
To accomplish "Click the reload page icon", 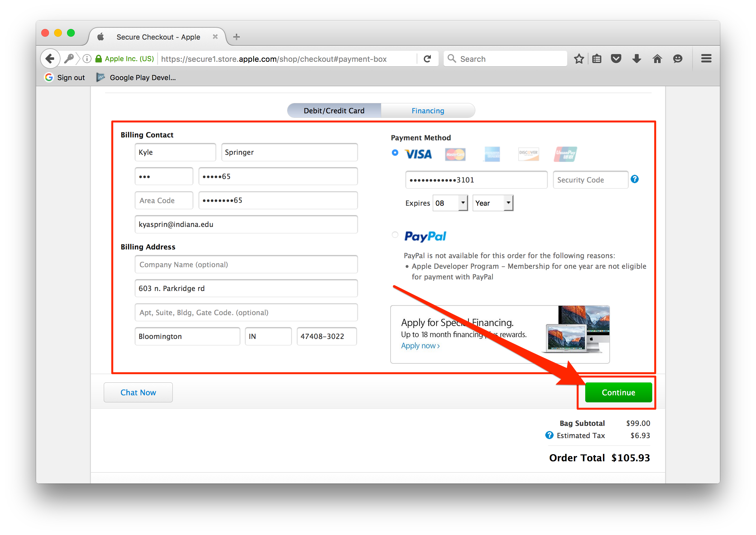I will point(427,59).
